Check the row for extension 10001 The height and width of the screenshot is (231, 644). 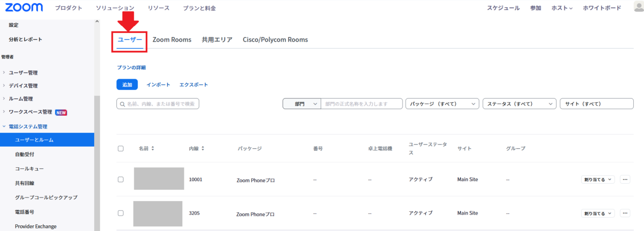pos(120,180)
